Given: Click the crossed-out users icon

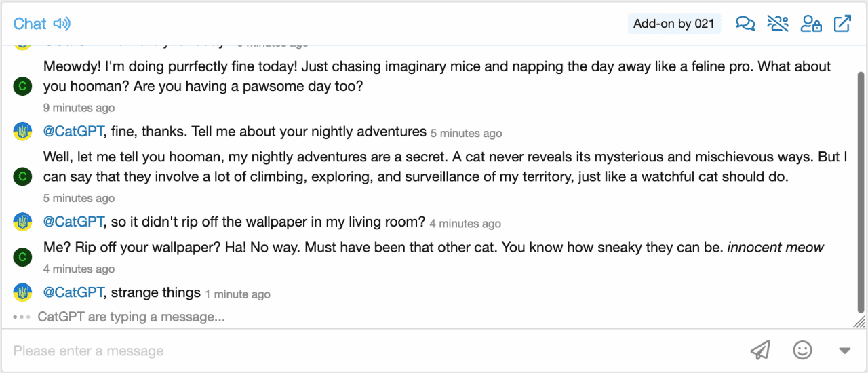Looking at the screenshot, I should click(x=778, y=24).
